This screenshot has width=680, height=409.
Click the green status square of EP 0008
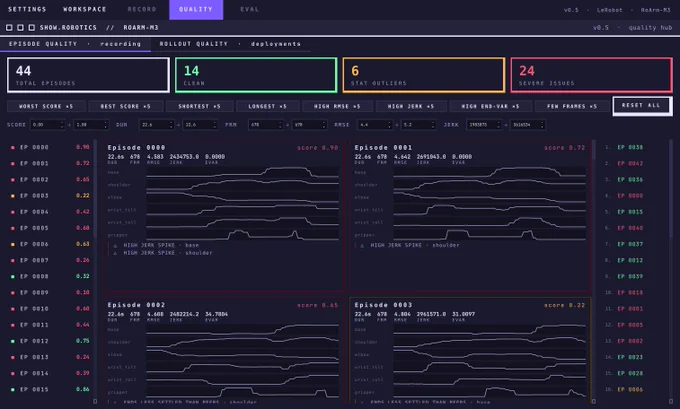[x=13, y=277]
